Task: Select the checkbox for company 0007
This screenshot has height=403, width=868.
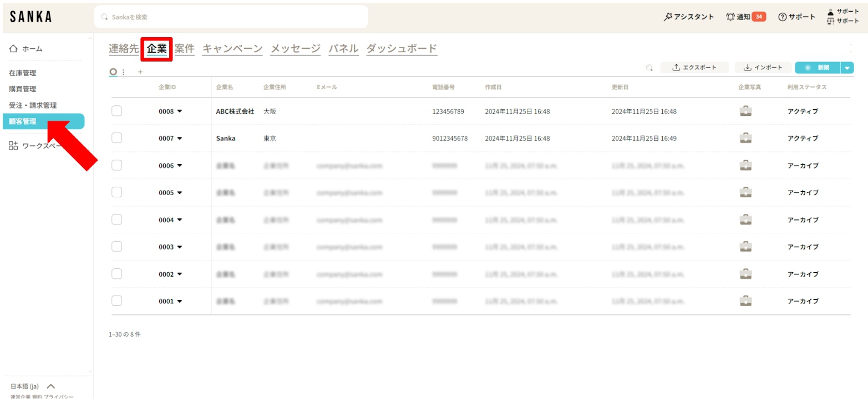Action: [116, 138]
